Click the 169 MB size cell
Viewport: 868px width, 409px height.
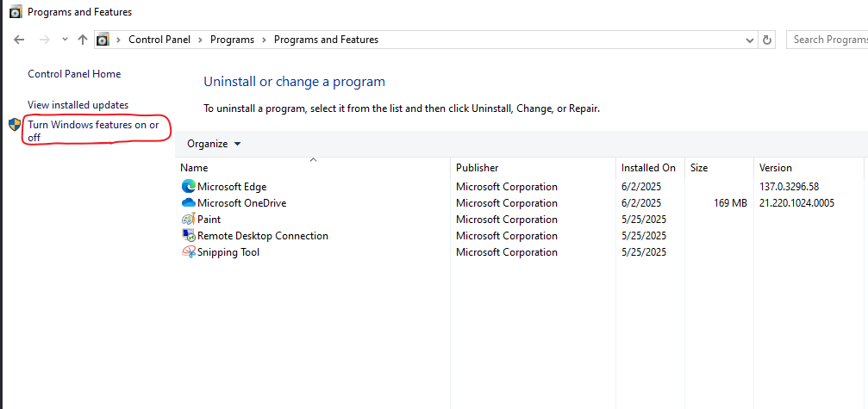pos(731,203)
